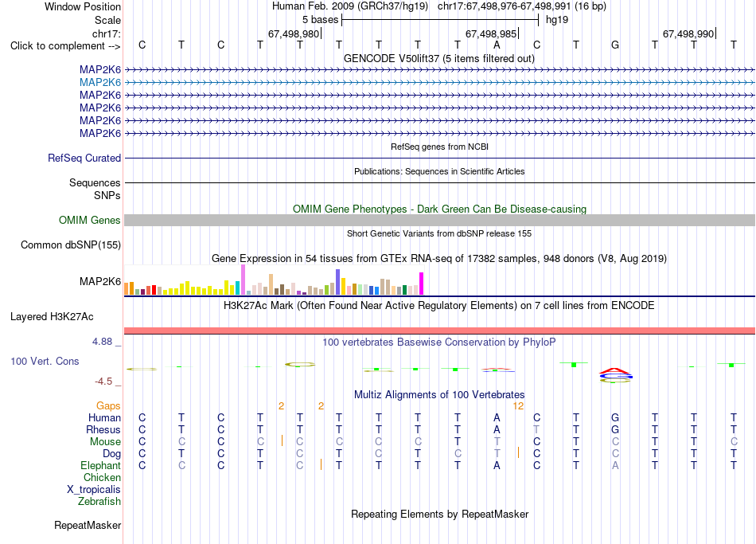Click the hg19 label beside scale bar
This screenshot has width=756, height=544.
(557, 20)
